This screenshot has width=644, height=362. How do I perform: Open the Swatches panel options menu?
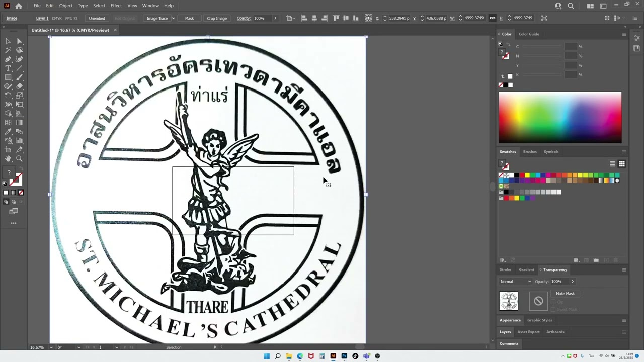coord(624,152)
